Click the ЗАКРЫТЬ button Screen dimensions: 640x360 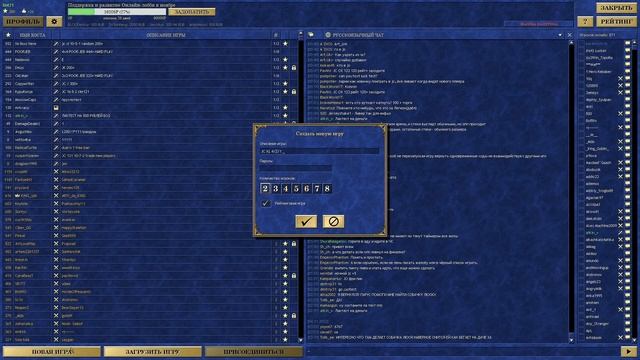(616, 7)
